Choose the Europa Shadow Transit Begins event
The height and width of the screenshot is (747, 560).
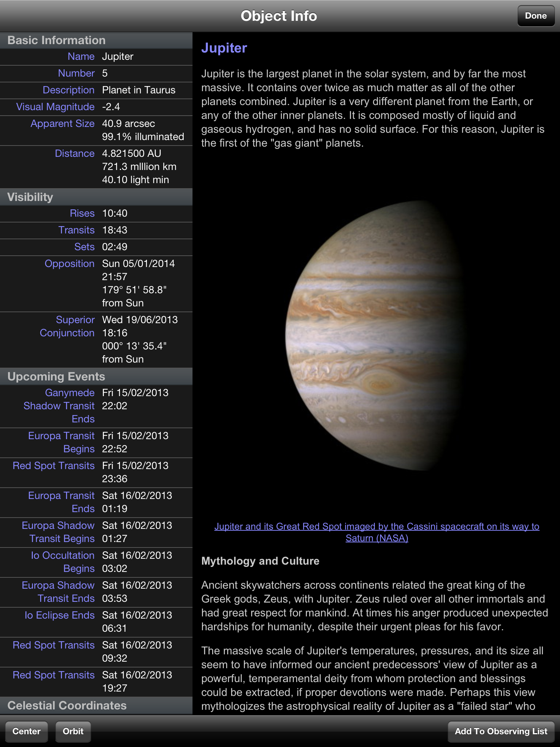pyautogui.click(x=96, y=532)
